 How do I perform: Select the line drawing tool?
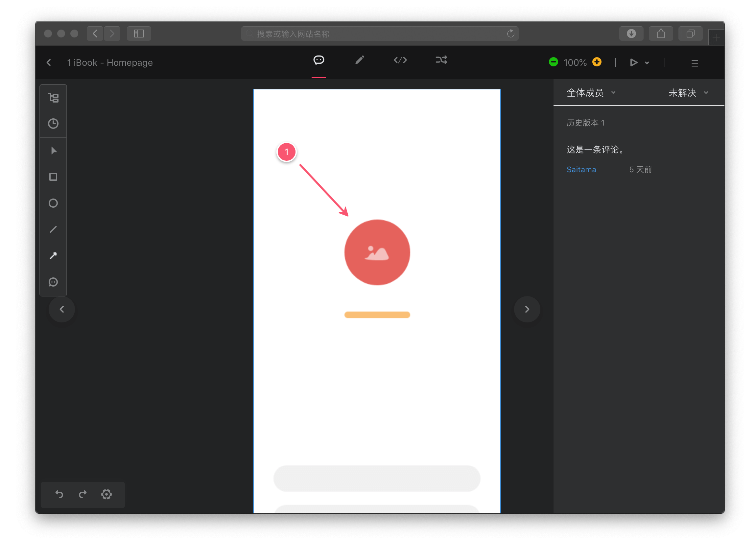(x=53, y=229)
